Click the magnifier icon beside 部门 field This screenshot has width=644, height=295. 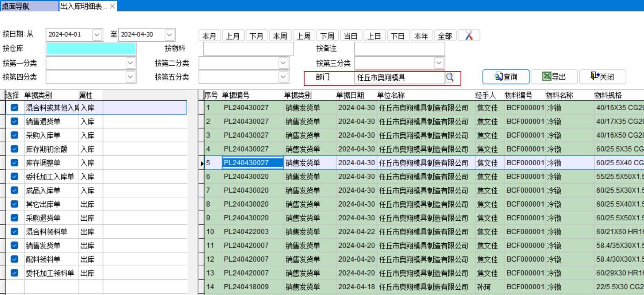pos(450,77)
